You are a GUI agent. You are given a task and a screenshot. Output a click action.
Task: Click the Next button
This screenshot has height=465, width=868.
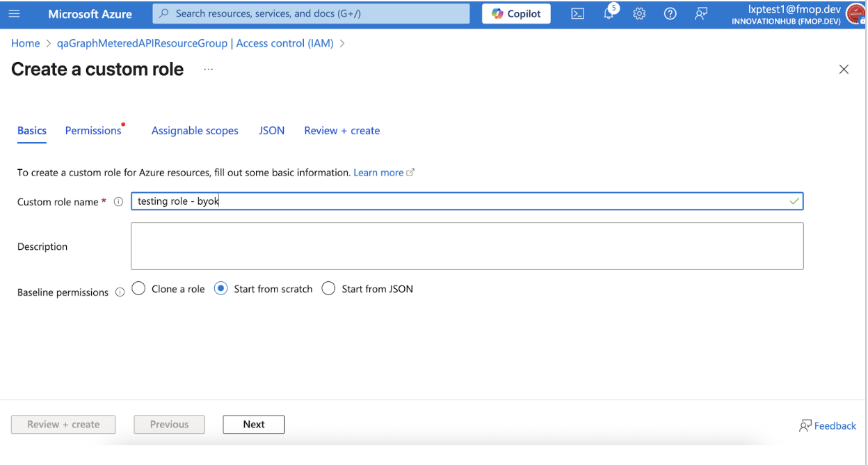[x=254, y=425]
